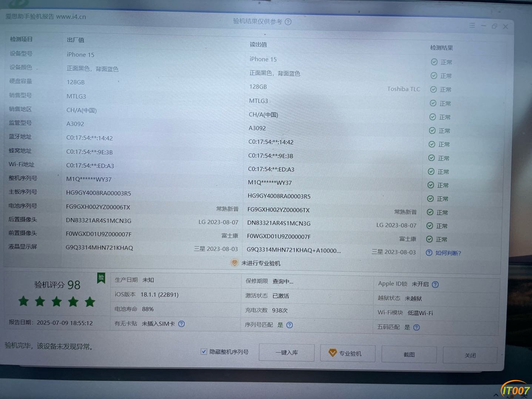Image resolution: width=532 pixels, height=399 pixels.
Task: Click the help icon next to 五码匹配
Action: 416,327
